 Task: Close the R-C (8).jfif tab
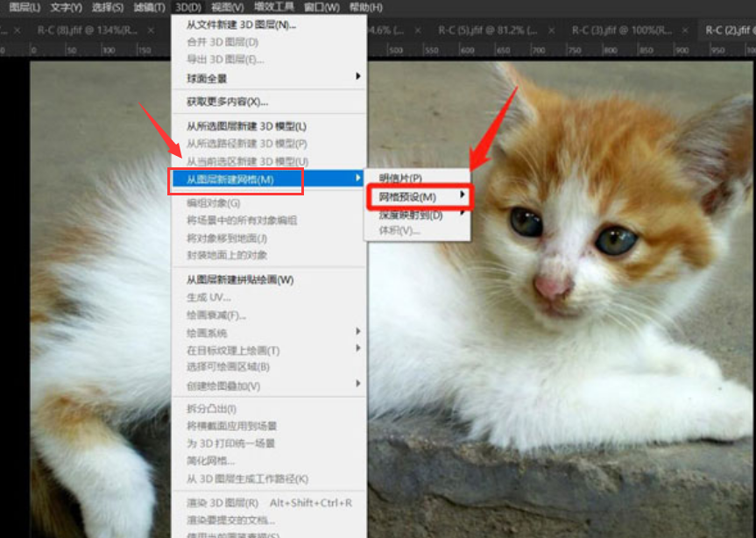[151, 31]
